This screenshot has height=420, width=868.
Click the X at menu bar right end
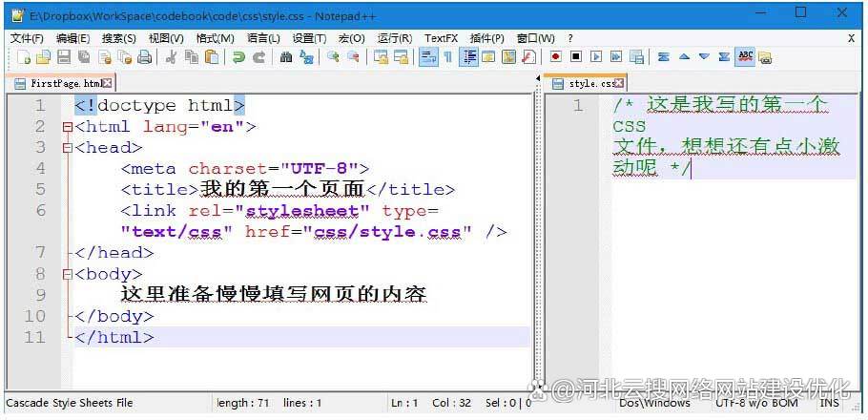click(x=852, y=38)
